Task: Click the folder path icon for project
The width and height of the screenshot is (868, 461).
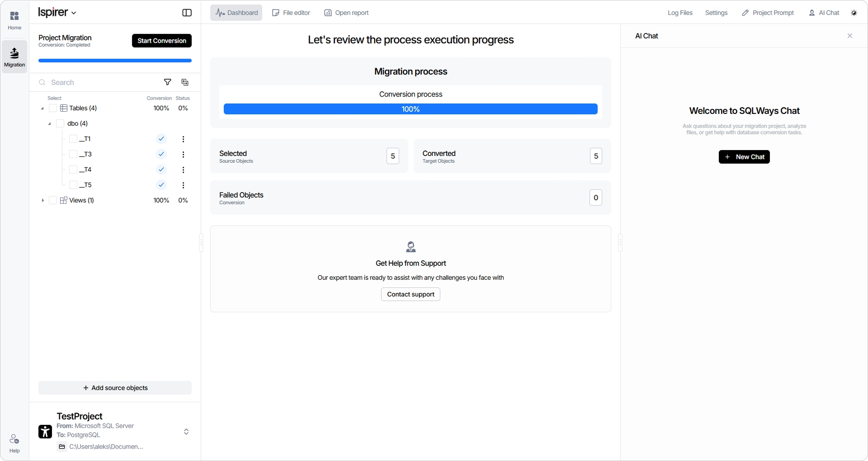Action: tap(62, 447)
